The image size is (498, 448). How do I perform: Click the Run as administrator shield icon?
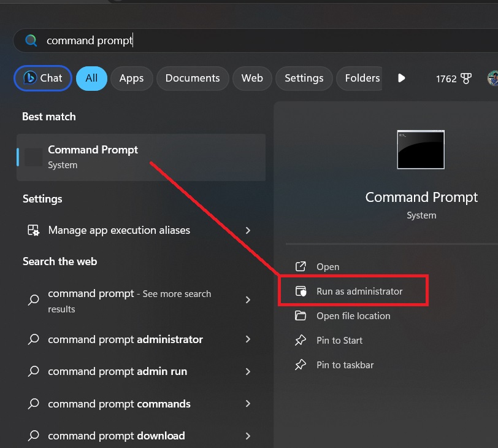tap(301, 292)
